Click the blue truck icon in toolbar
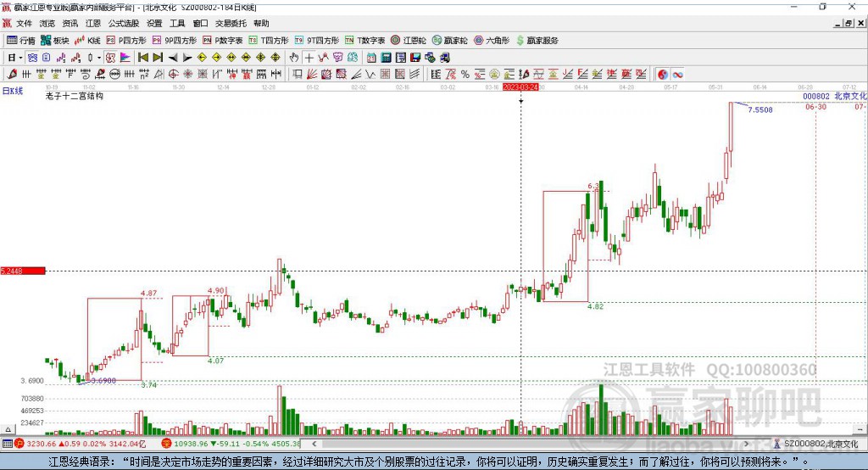Screen dimensions: 868x470 pyautogui.click(x=444, y=58)
